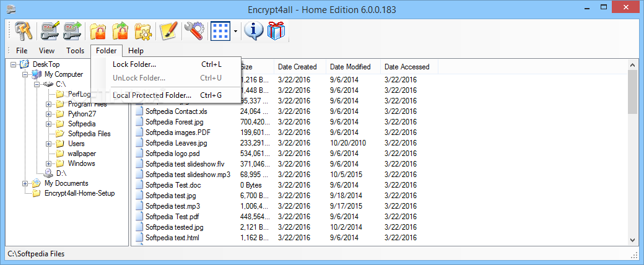644x265 pixels.
Task: Click the app icon in the title bar
Action: pos(12,9)
